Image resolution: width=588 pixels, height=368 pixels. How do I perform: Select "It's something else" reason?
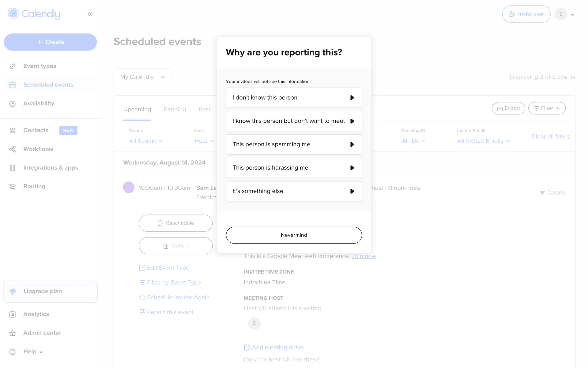pos(294,191)
